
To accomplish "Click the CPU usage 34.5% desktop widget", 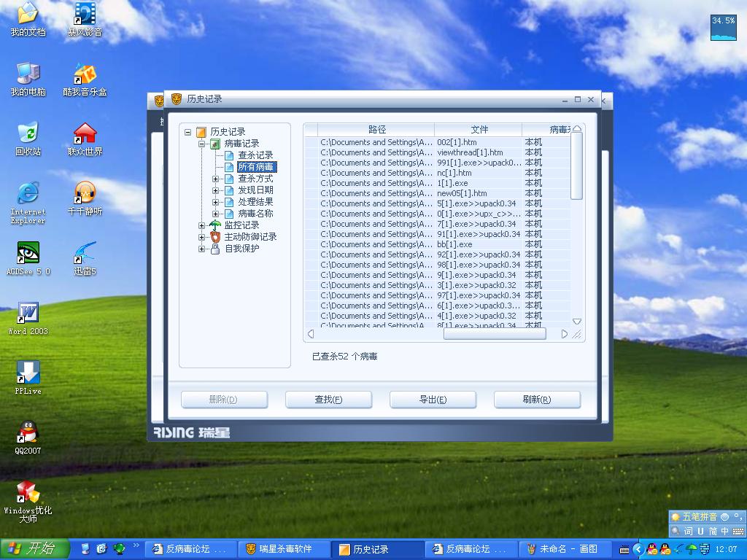I will click(723, 28).
